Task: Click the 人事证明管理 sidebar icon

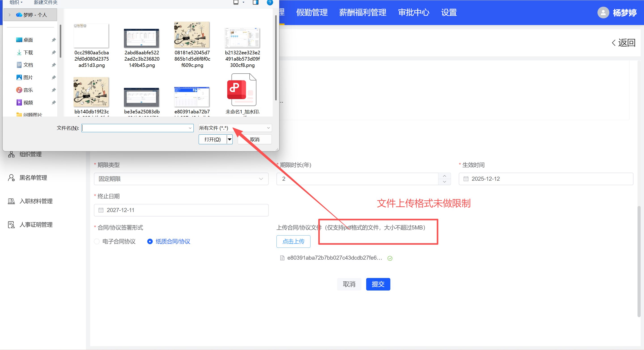Action: click(11, 225)
